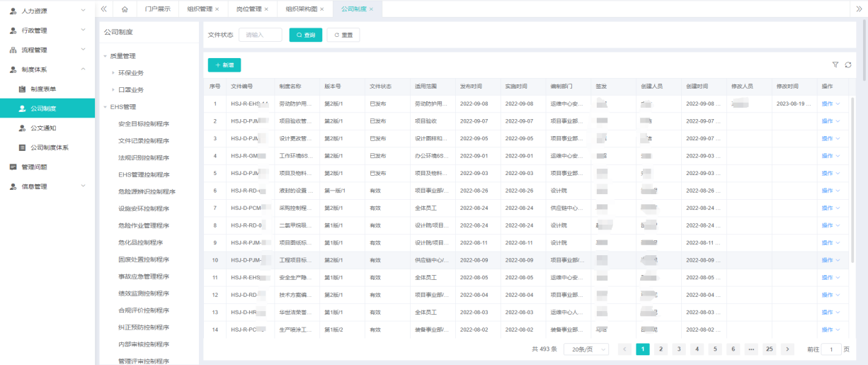Open 操作 dropdown for row 5

(830, 172)
